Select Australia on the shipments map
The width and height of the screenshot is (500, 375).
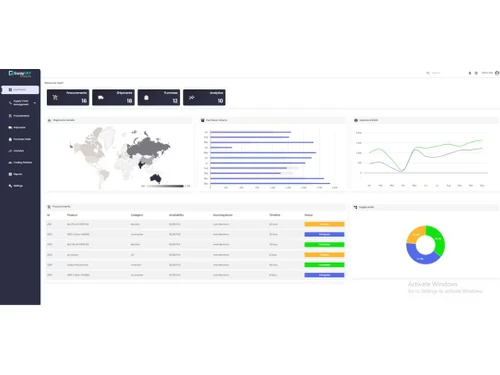click(156, 178)
